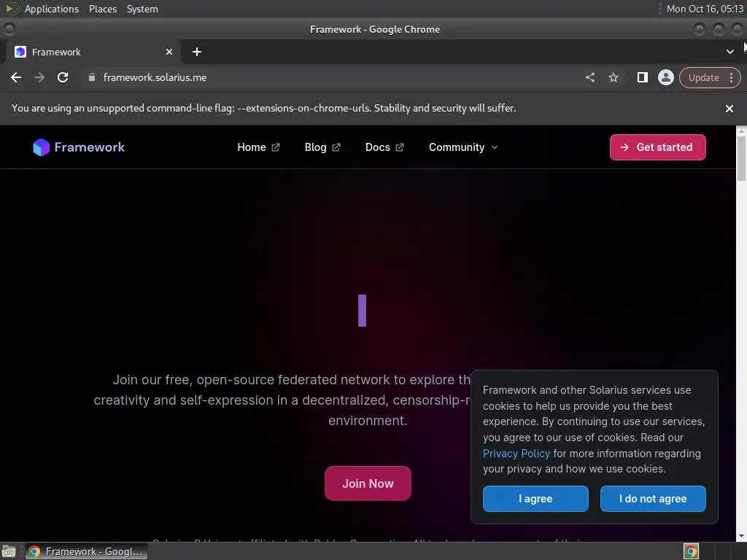The width and height of the screenshot is (747, 560).
Task: Accept cookies with I agree
Action: click(x=535, y=499)
